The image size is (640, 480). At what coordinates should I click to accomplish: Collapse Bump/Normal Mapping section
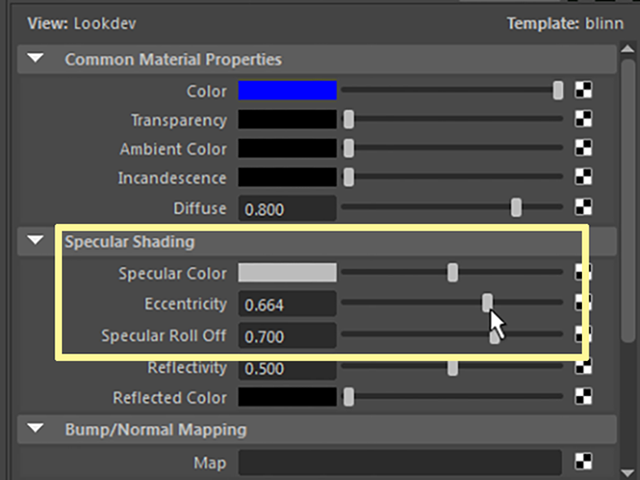coord(36,428)
